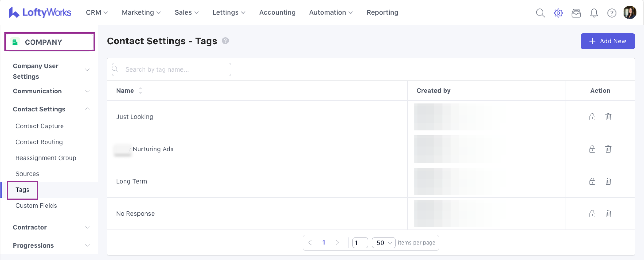Open the 50 items per page dropdown
The height and width of the screenshot is (260, 644).
click(384, 243)
